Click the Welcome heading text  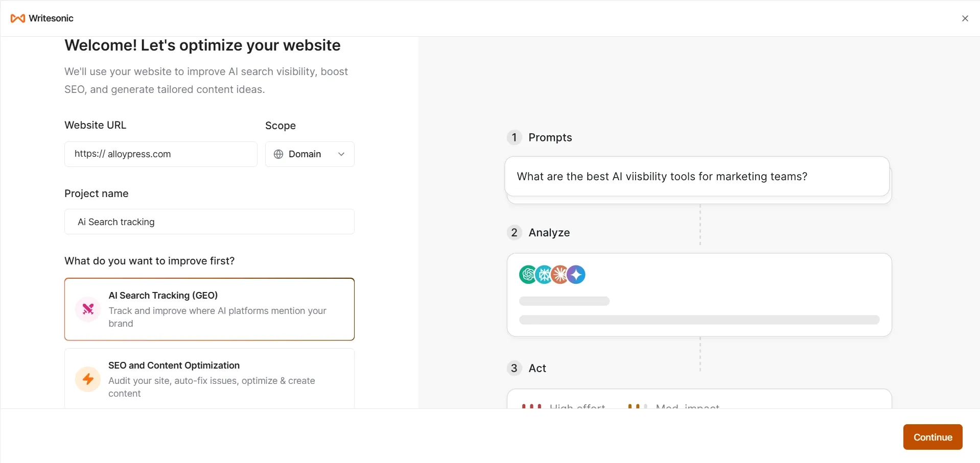[202, 45]
